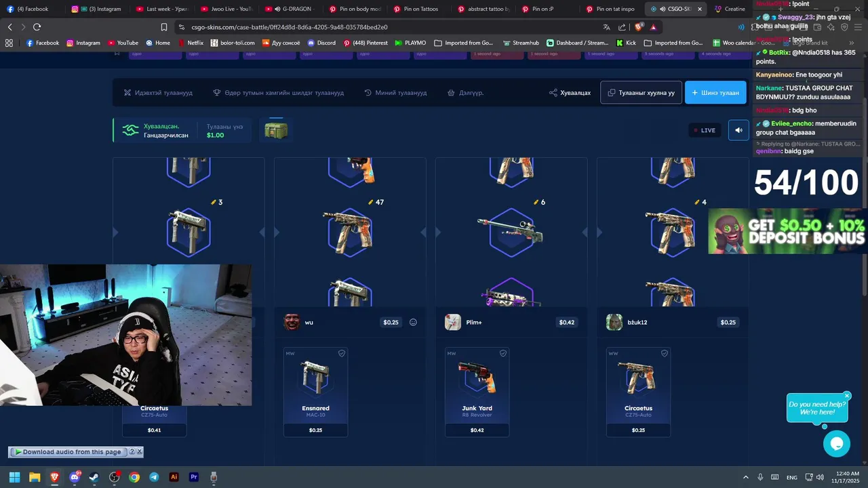Open the live chat support bubble

[837, 444]
